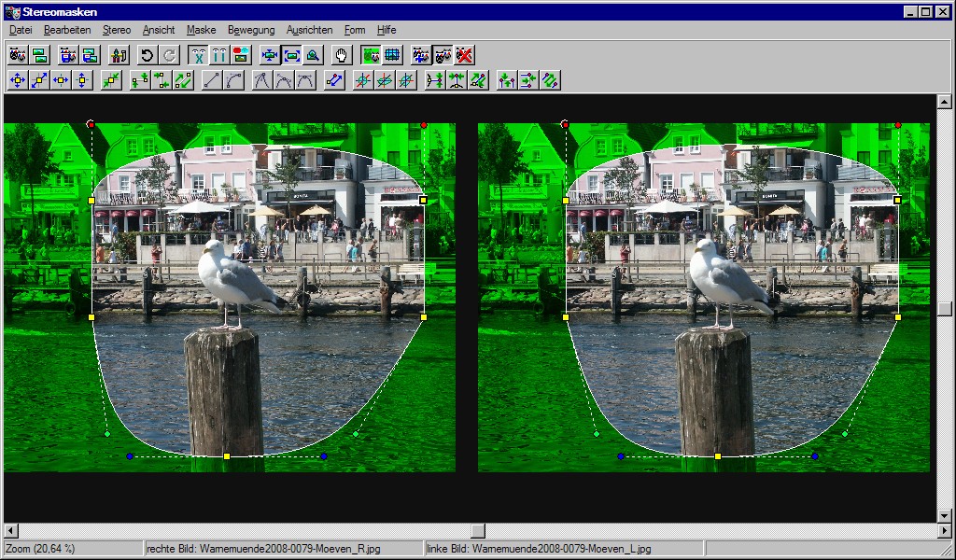Toggle the grid overlay button

392,55
